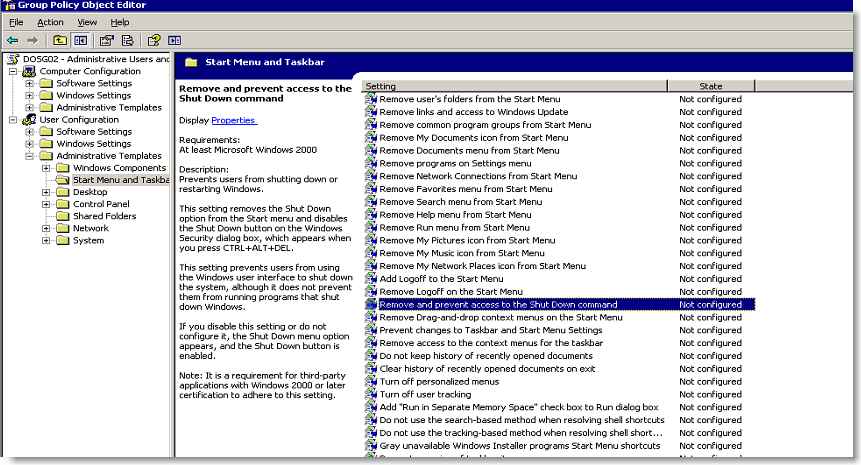
Task: Select Remove and prevent access to Shut Down
Action: pyautogui.click(x=559, y=305)
